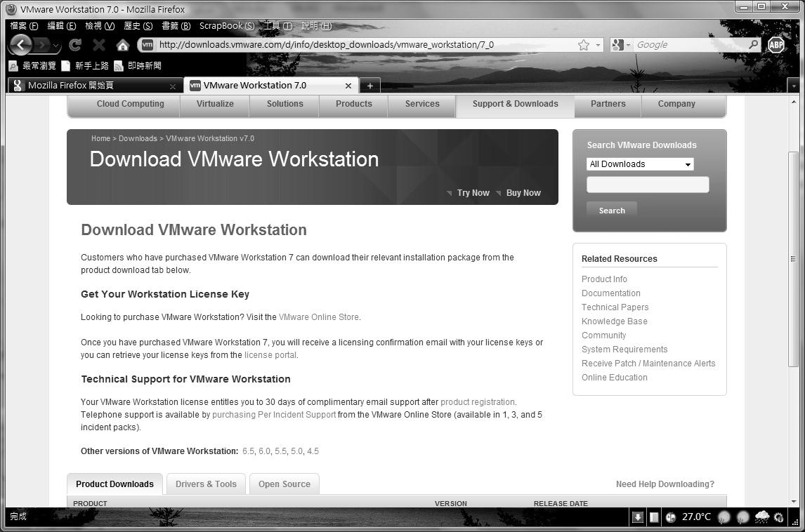The height and width of the screenshot is (532, 805).
Task: Open the list all tabs dropdown
Action: coord(794,86)
